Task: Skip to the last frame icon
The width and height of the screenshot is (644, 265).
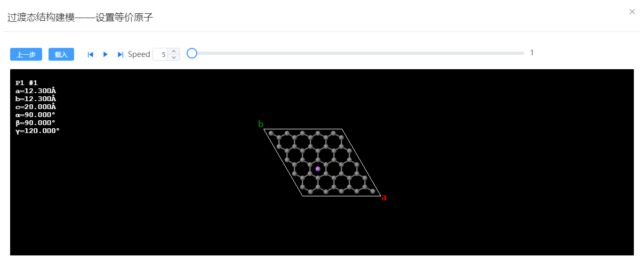Action: [x=120, y=54]
